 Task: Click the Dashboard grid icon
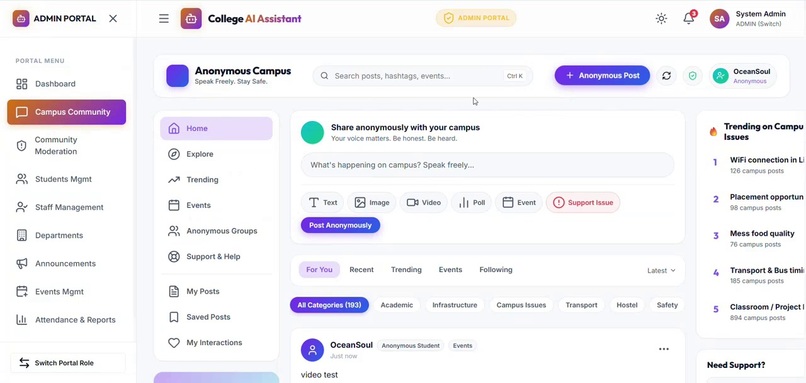[22, 84]
